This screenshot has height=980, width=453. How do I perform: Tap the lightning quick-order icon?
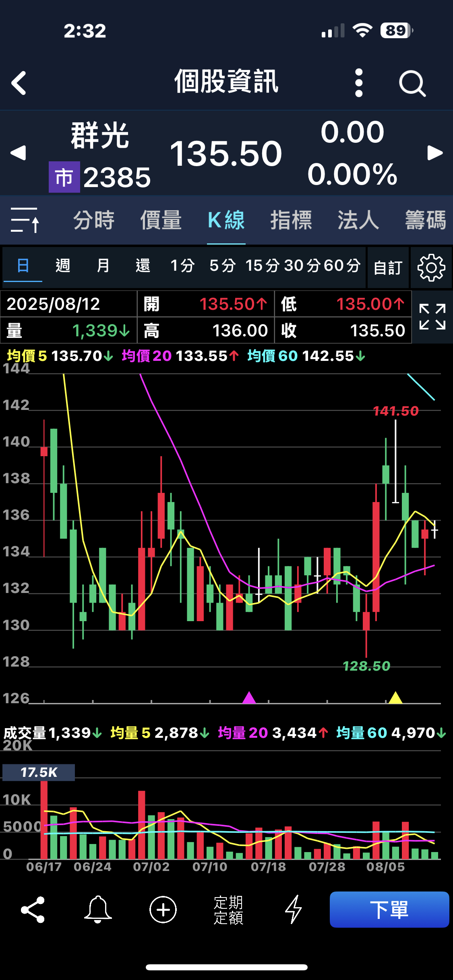coord(294,910)
